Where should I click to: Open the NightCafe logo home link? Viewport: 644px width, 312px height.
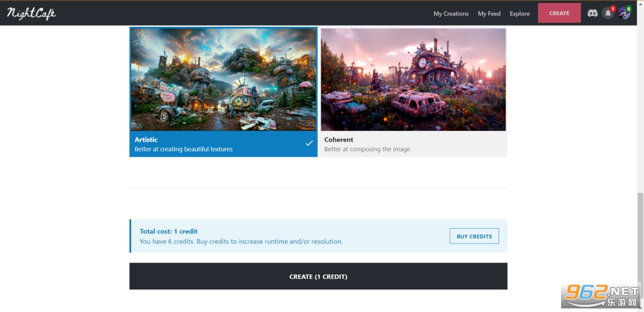click(x=31, y=13)
